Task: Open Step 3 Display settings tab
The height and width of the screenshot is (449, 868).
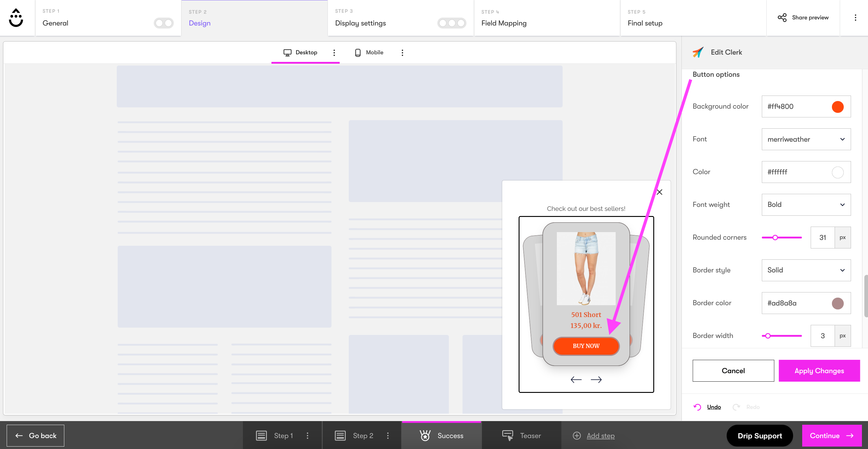Action: (401, 18)
